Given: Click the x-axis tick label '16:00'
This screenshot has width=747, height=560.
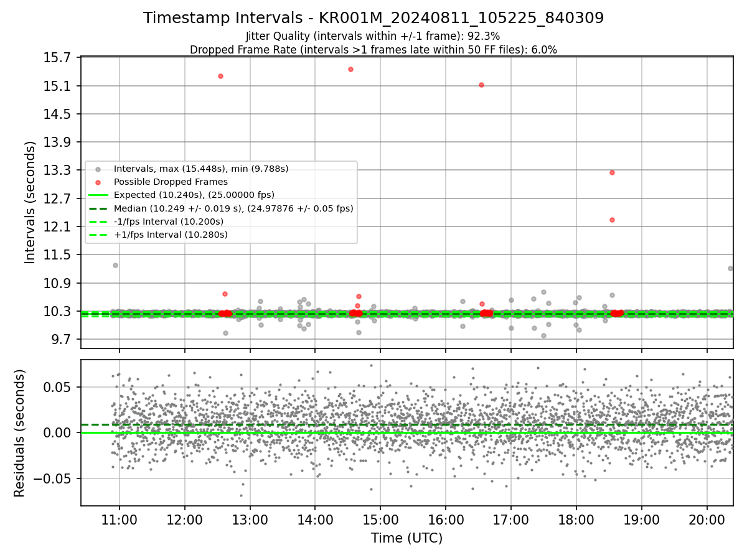Looking at the screenshot, I should coord(446,520).
